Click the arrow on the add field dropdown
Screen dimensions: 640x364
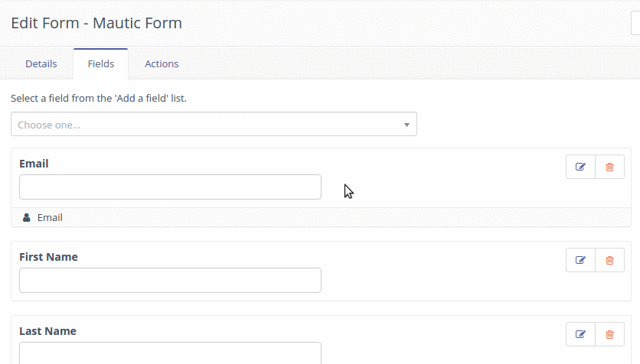[407, 125]
